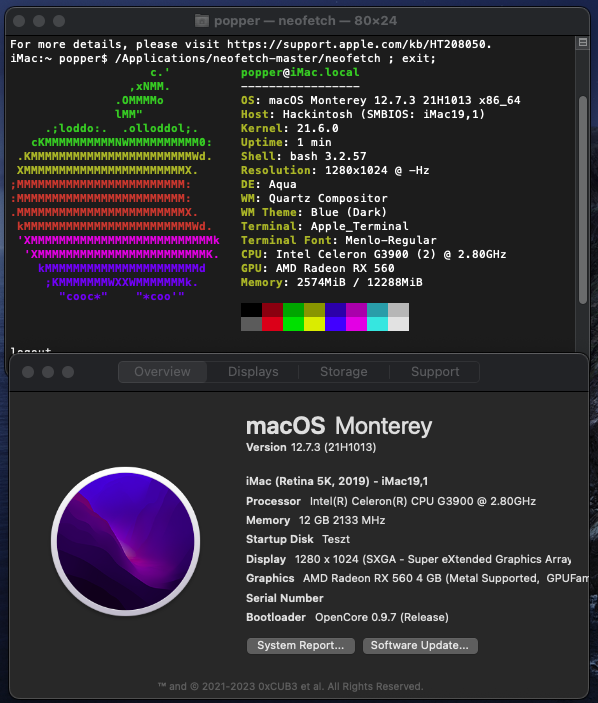This screenshot has width=598, height=703.
Task: Click the scroll marker icon in Terminal
Action: point(583,42)
